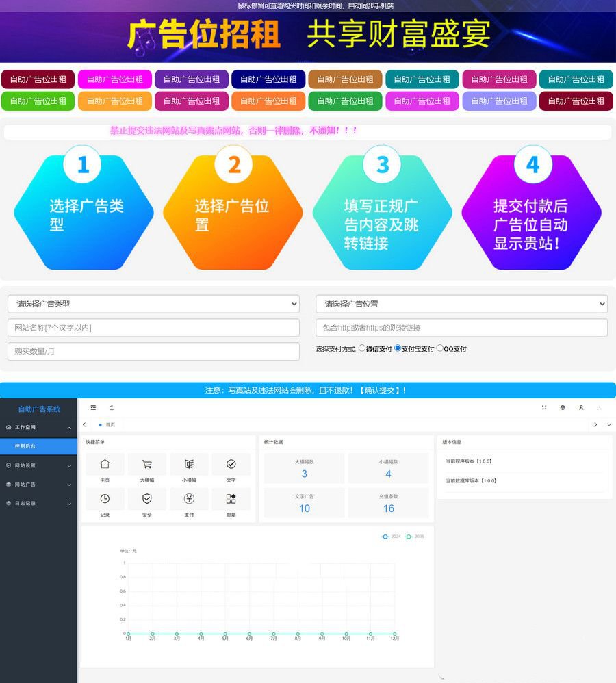This screenshot has width=616, height=683.
Task: Select the 微信支付 payment radio button
Action: point(362,348)
